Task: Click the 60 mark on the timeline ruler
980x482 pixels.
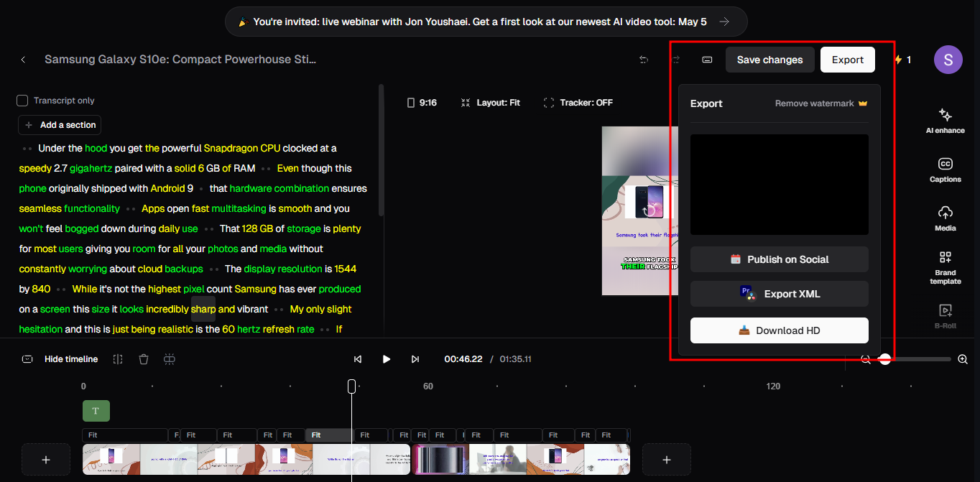Action: coord(428,386)
